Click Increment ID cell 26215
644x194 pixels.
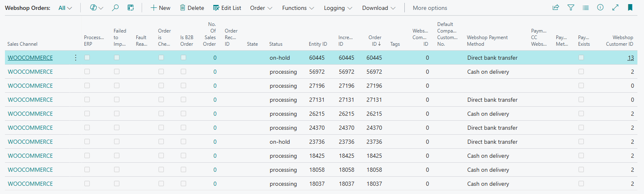point(347,114)
